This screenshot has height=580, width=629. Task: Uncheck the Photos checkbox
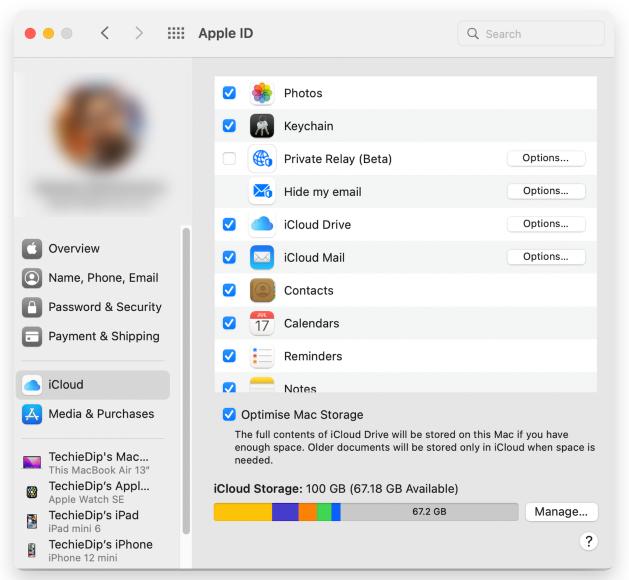click(229, 93)
